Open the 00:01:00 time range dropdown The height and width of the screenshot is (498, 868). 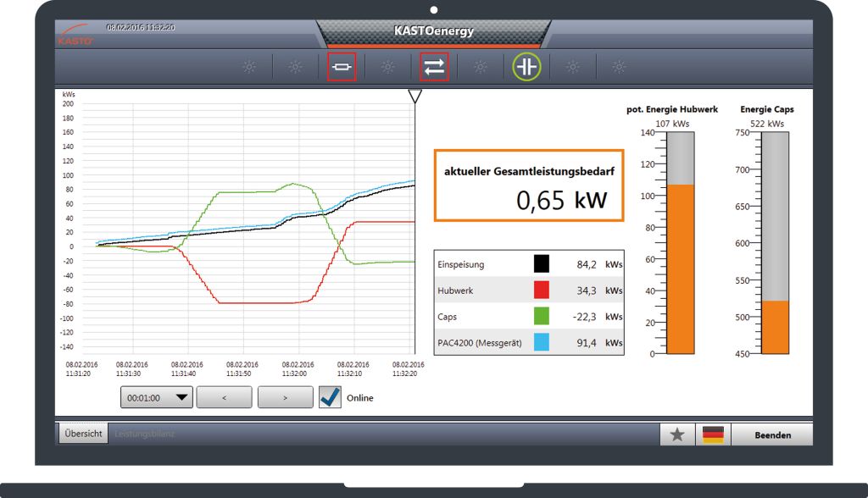pyautogui.click(x=157, y=397)
